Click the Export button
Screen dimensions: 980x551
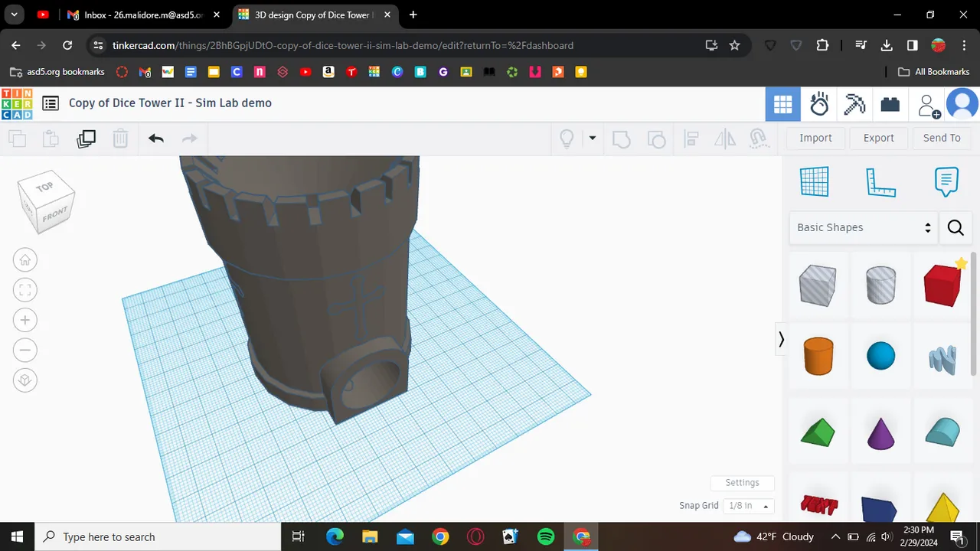878,138
